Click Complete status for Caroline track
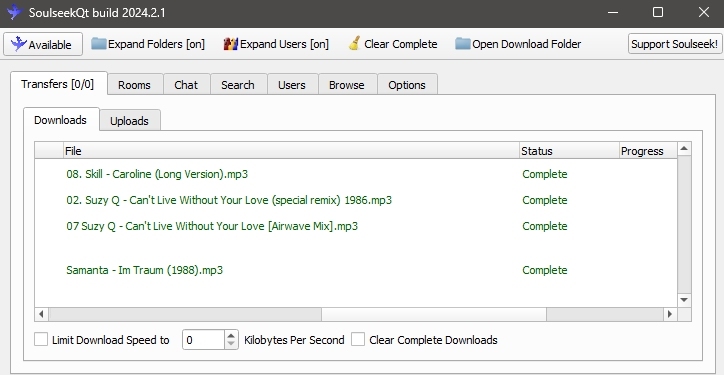 (545, 174)
